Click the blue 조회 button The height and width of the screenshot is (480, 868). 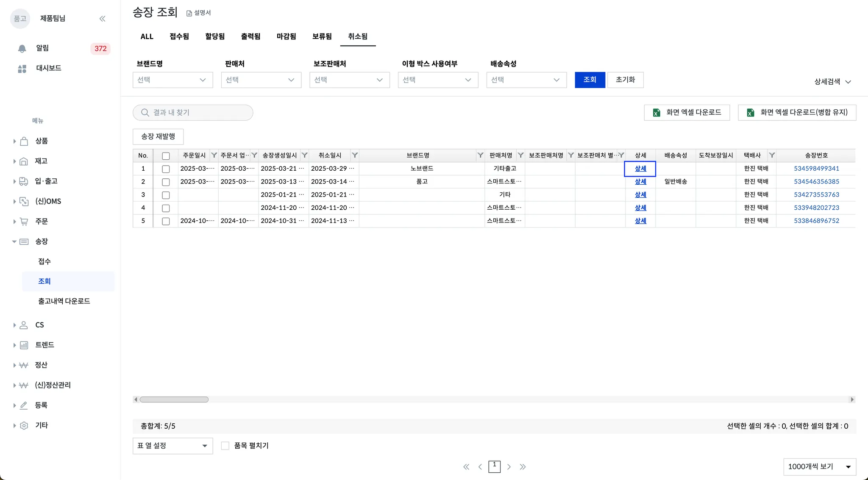coord(590,80)
